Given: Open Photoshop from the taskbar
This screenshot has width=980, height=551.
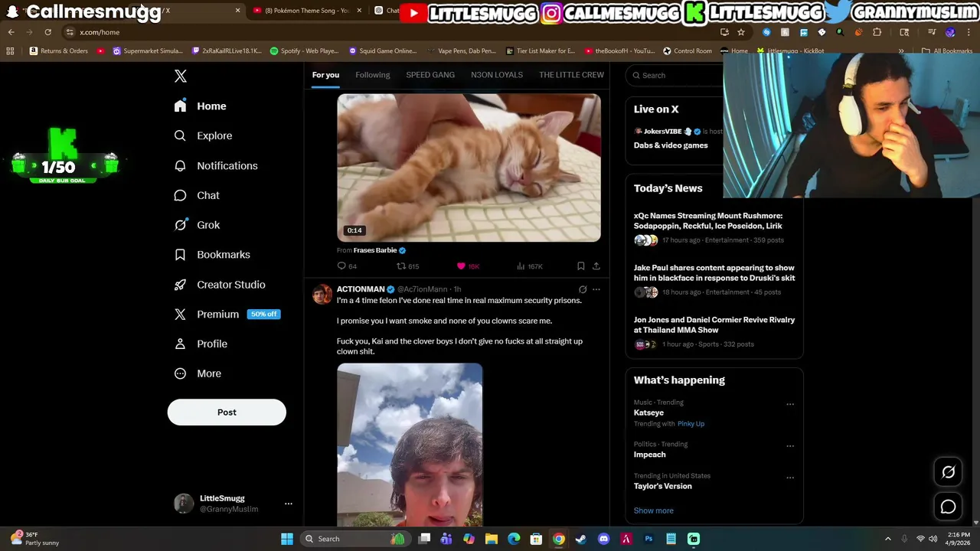Looking at the screenshot, I should 648,539.
